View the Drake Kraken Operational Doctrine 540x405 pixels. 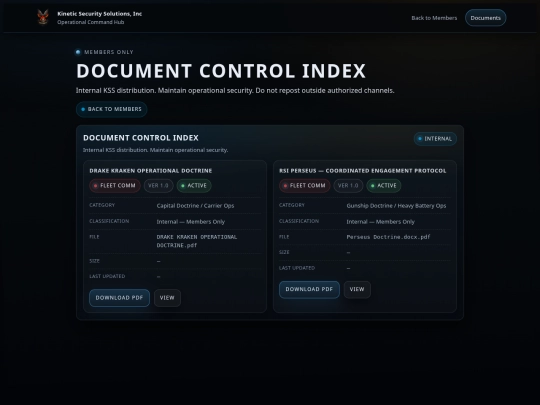pyautogui.click(x=167, y=298)
